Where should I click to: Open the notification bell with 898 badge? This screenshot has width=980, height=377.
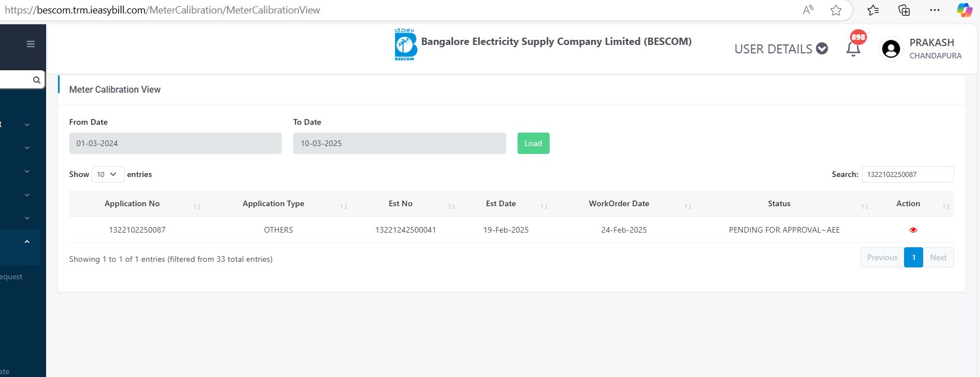tap(854, 48)
